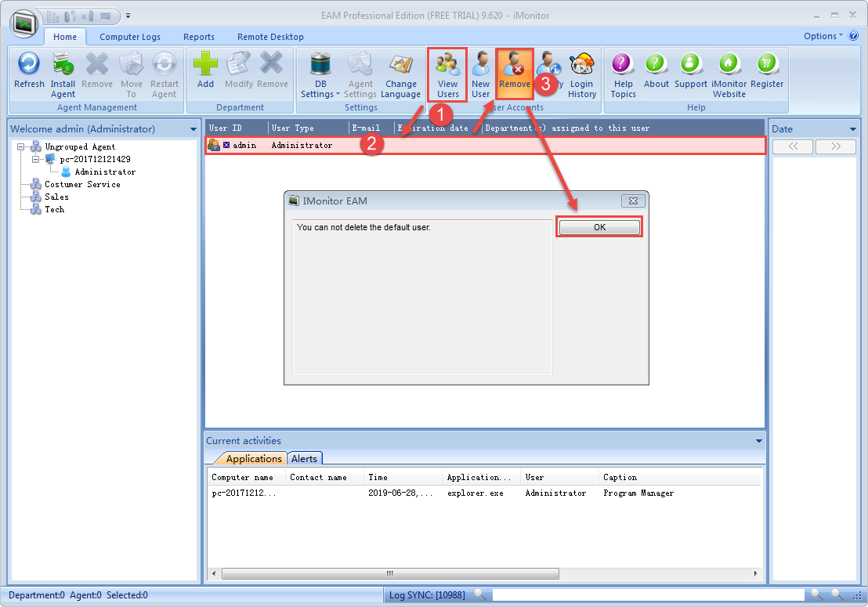The height and width of the screenshot is (607, 868).
Task: Open the Welcome admin panel dropdown
Action: coord(193,129)
